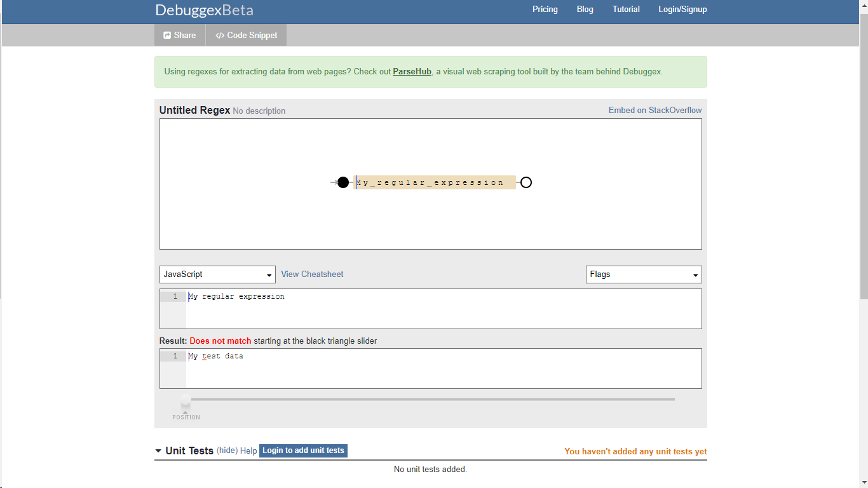Click Login/Signup in the navigation bar

coord(682,9)
